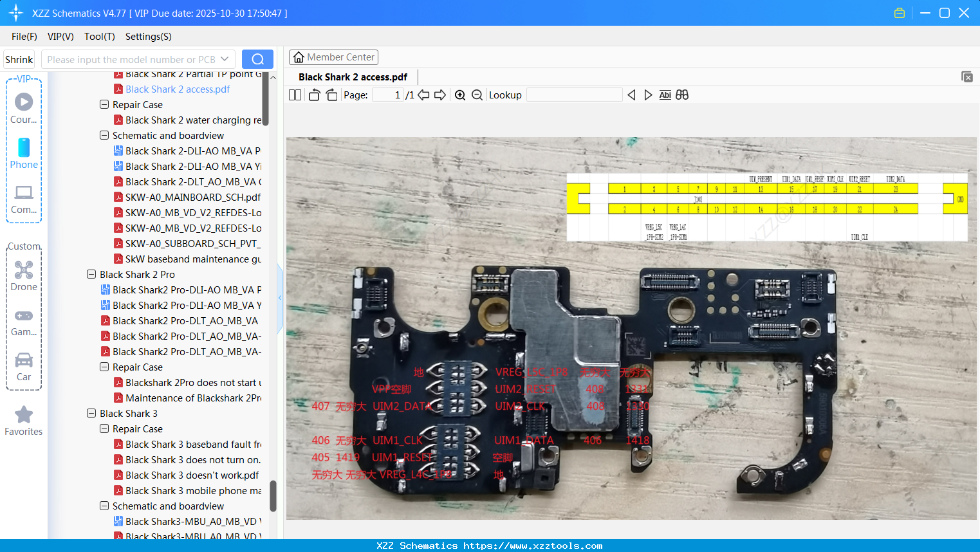Open SKW-A0_SUBBOARD_SCH_PVT file

click(193, 244)
